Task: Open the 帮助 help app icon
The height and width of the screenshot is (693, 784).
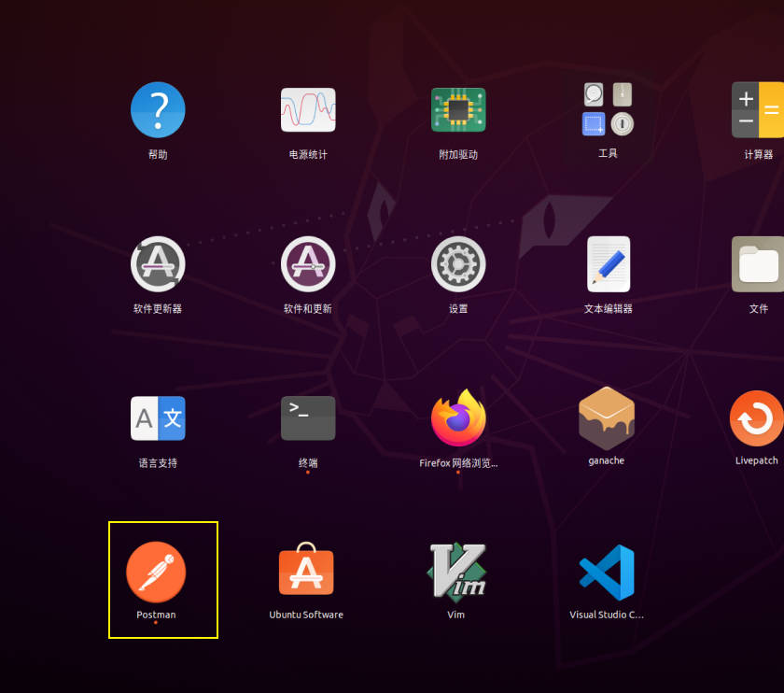Action: [x=158, y=110]
